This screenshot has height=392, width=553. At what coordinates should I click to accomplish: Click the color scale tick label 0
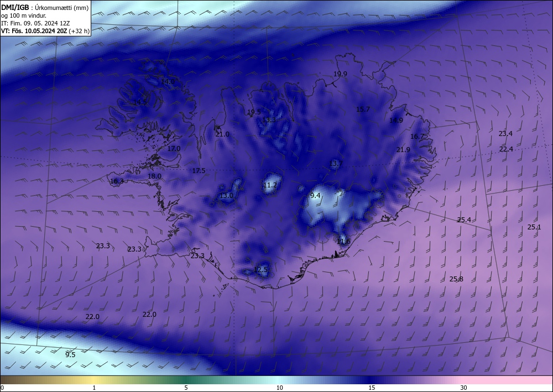click(x=2, y=388)
